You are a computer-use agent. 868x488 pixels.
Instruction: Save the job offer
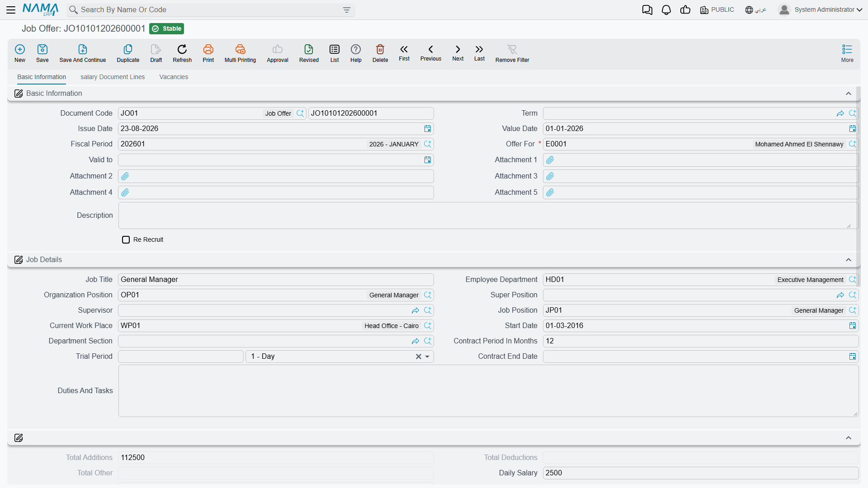[42, 53]
